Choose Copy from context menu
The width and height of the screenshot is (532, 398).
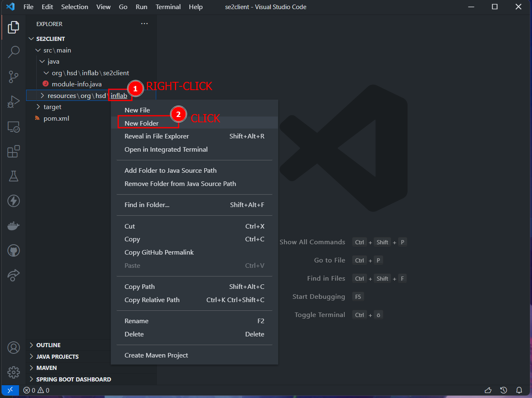click(x=194, y=239)
